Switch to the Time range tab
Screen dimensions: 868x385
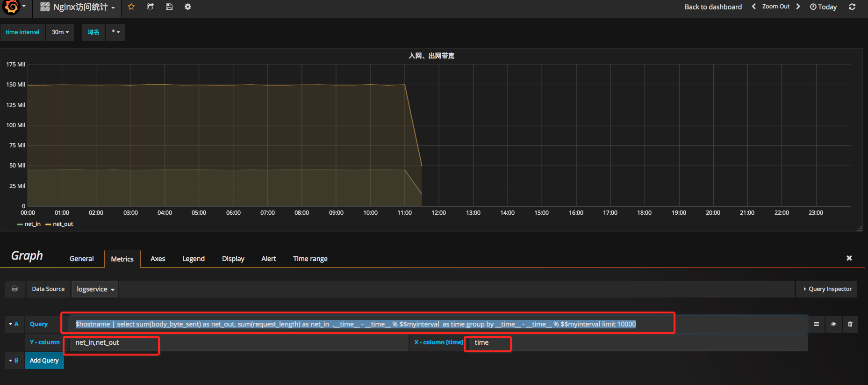(x=310, y=259)
